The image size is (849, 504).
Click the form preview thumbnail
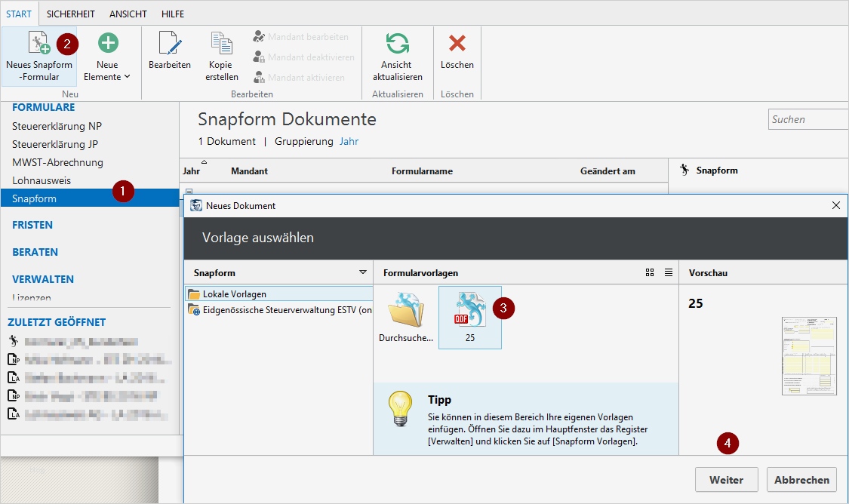[810, 356]
